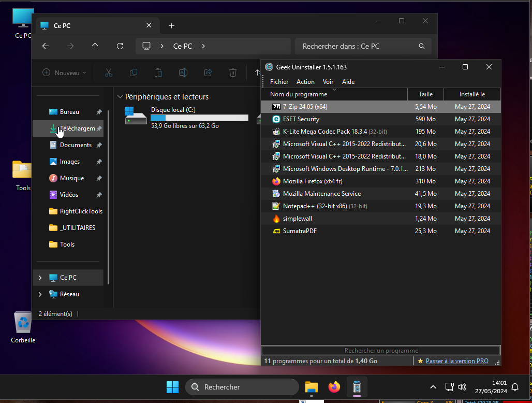532x403 pixels.
Task: Add a new Explorer tab with plus button
Action: pyautogui.click(x=172, y=26)
